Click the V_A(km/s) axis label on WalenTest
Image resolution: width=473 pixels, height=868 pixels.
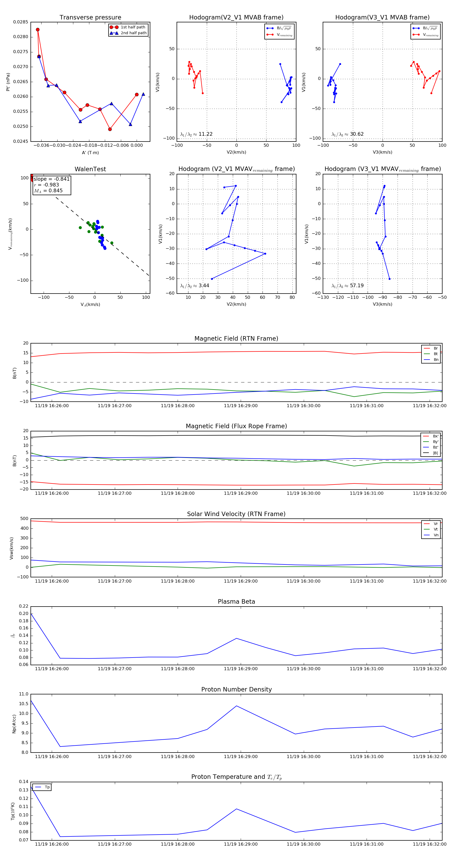(x=90, y=305)
